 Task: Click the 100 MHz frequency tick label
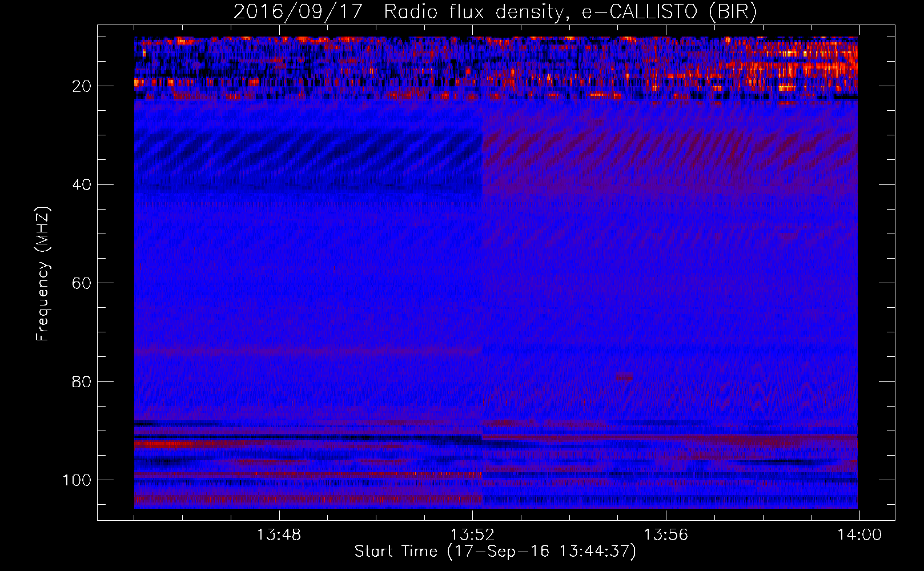[77, 480]
